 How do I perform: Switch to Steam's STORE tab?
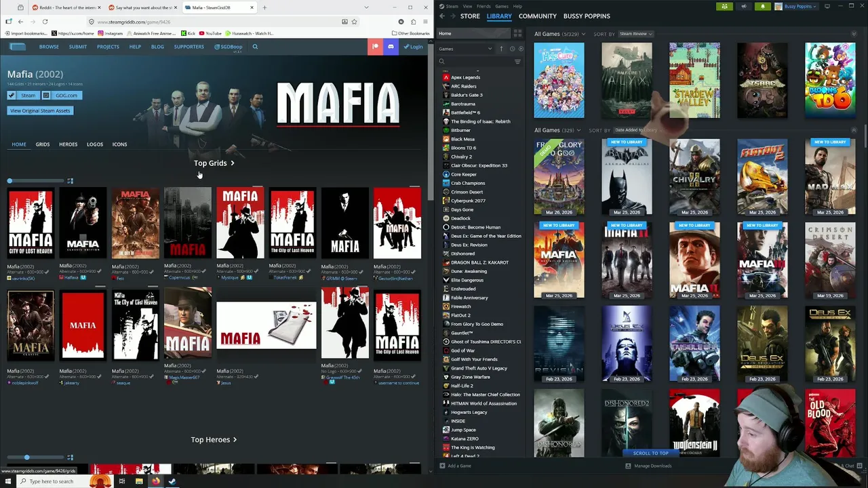[x=470, y=16]
